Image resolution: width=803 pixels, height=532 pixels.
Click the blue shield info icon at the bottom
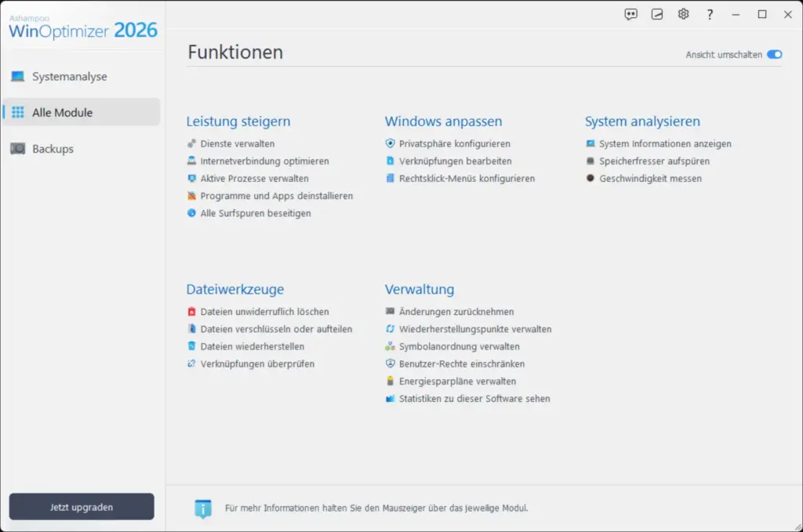click(204, 508)
